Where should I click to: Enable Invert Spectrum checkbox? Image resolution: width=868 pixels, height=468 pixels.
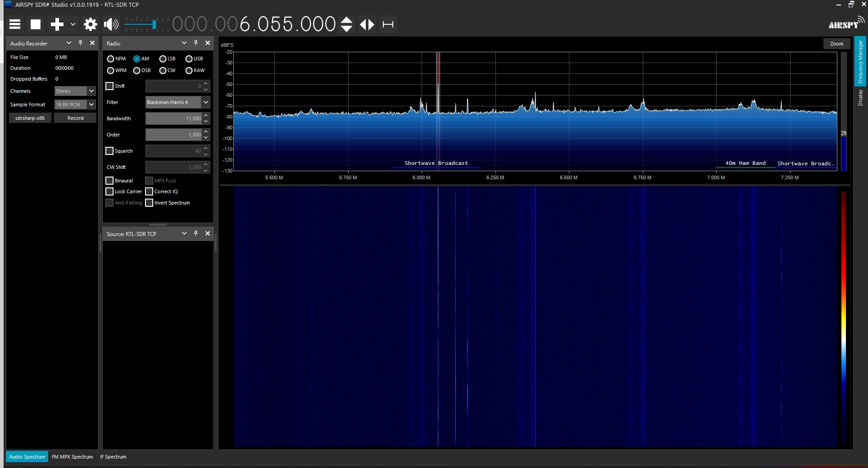click(x=149, y=203)
